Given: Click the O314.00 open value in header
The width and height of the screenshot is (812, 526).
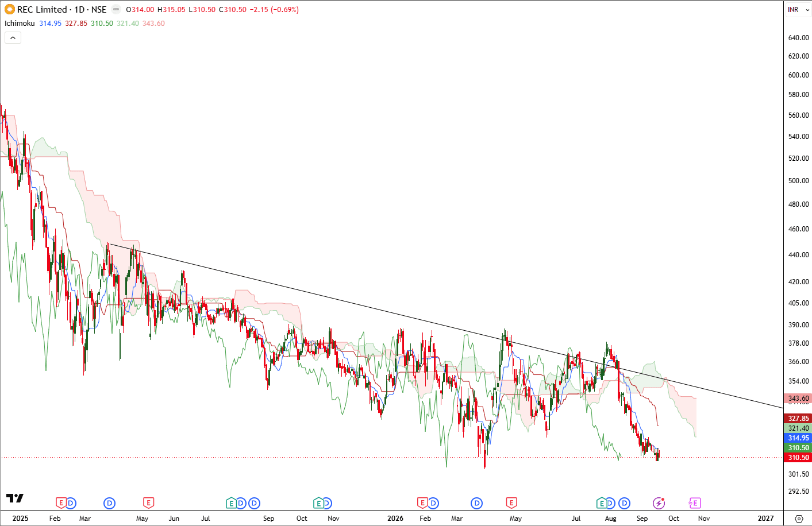Looking at the screenshot, I should 140,10.
